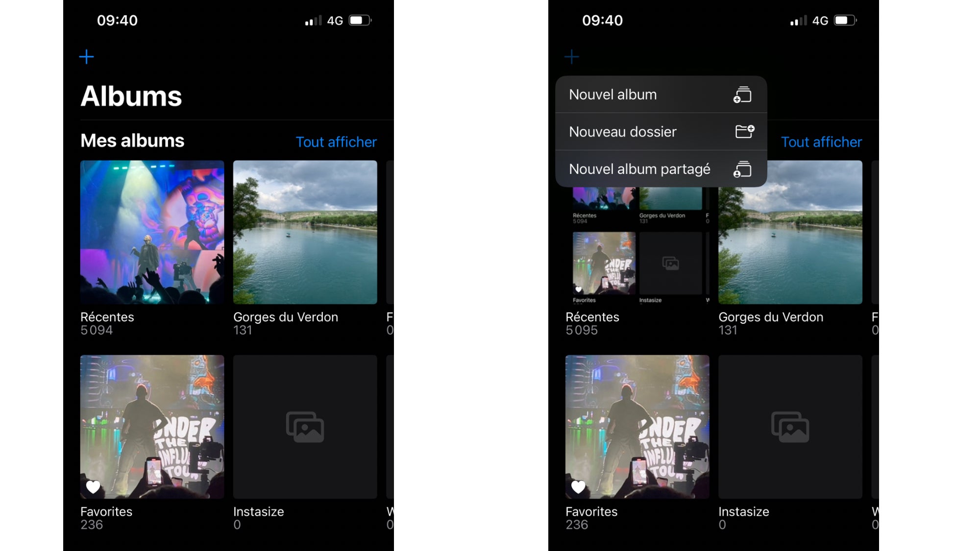This screenshot has width=980, height=551.
Task: Open Favorites album in right screenshot
Action: click(x=637, y=427)
